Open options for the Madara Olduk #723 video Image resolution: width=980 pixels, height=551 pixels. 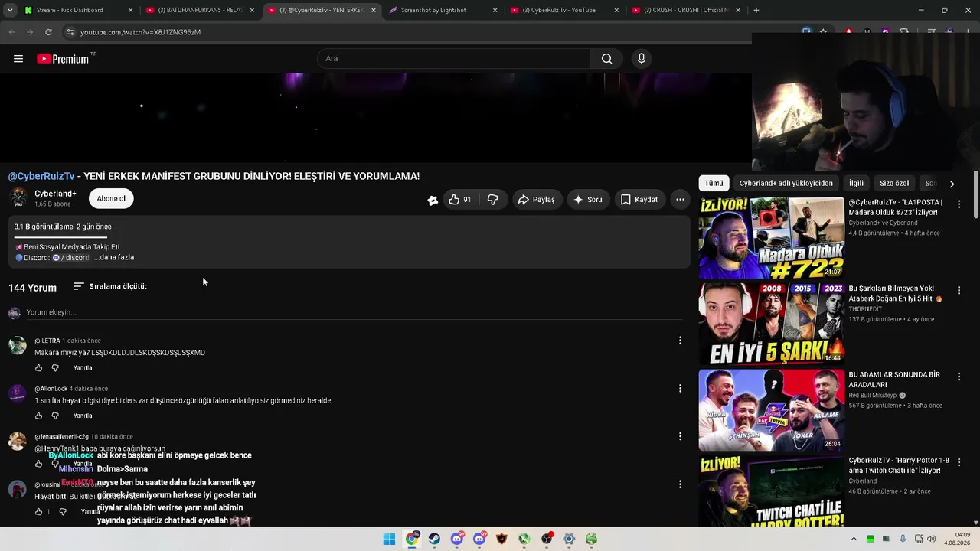959,204
